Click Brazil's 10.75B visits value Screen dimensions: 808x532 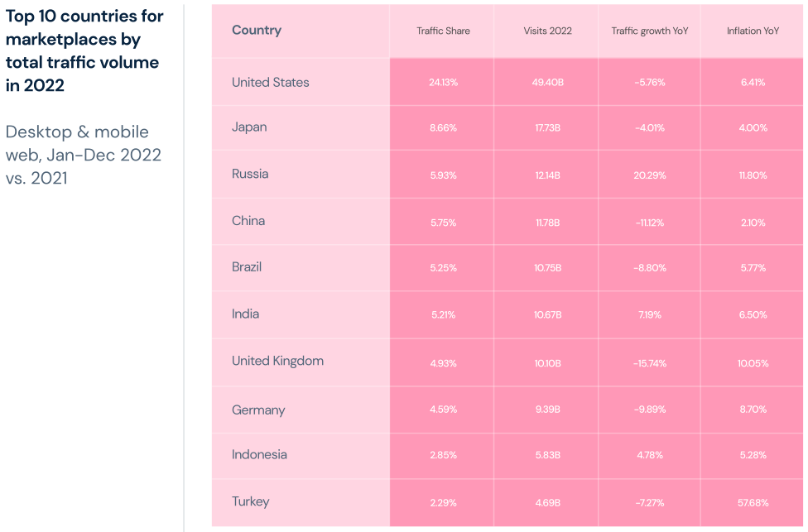tap(547, 268)
